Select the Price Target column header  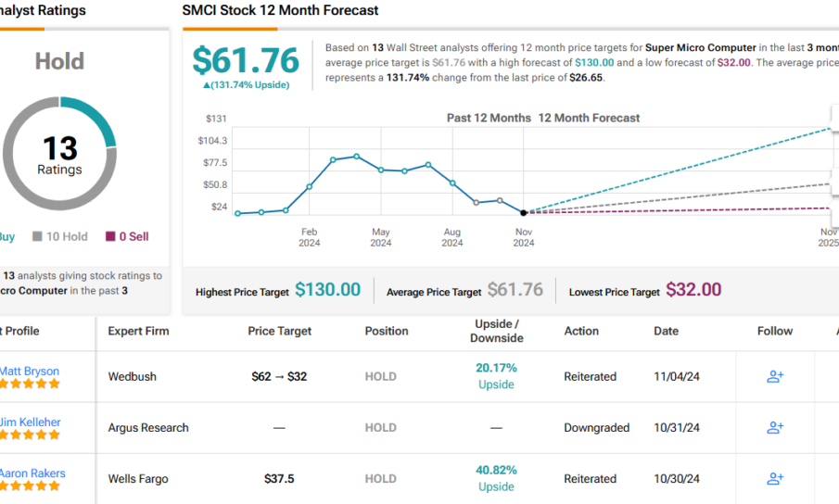click(x=279, y=331)
